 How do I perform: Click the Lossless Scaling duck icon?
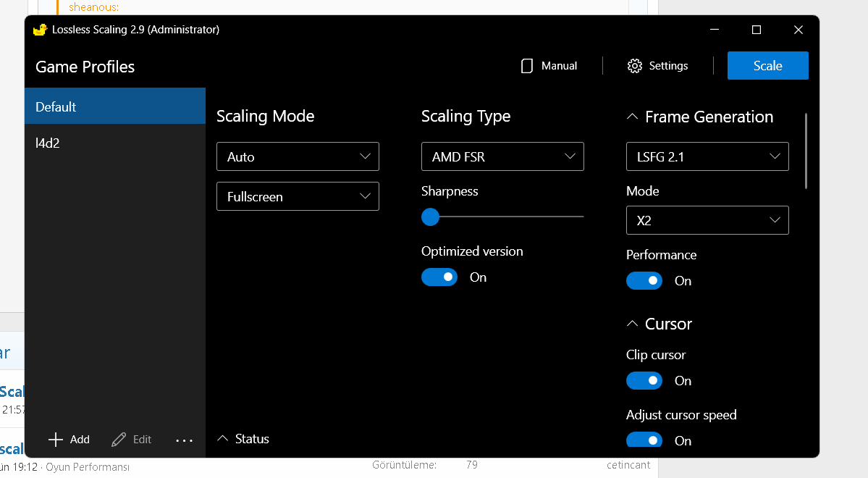pyautogui.click(x=41, y=30)
